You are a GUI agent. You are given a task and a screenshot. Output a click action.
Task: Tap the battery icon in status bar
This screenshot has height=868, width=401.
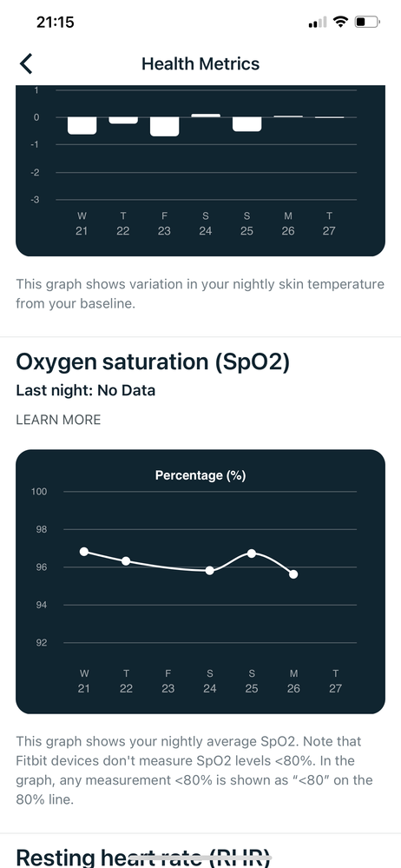(x=367, y=22)
